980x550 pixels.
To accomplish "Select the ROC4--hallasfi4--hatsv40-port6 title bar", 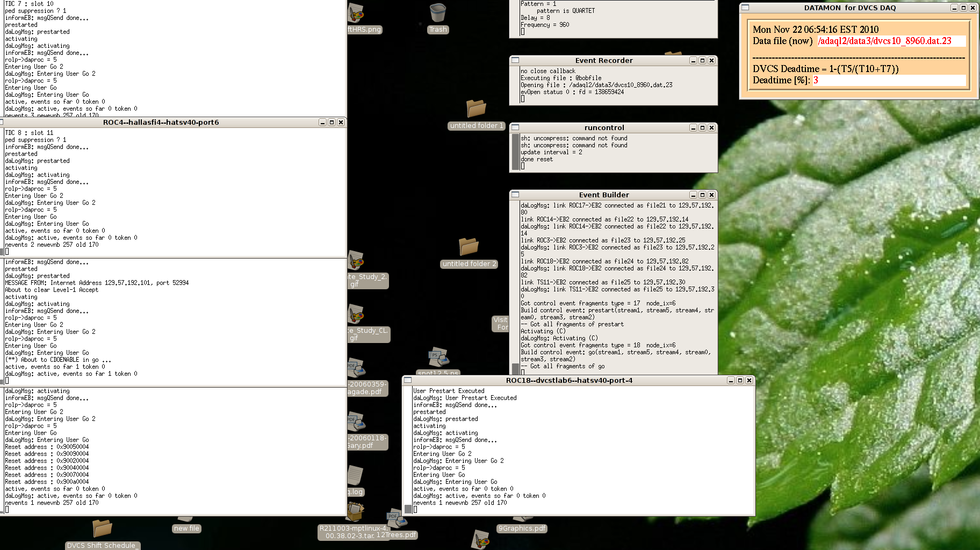I will click(161, 123).
